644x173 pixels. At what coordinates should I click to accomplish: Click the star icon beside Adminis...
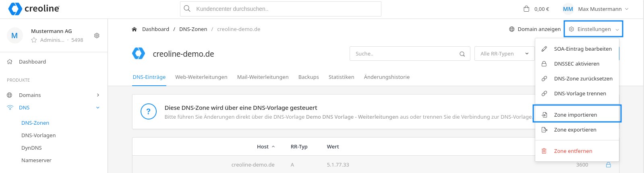[34, 40]
